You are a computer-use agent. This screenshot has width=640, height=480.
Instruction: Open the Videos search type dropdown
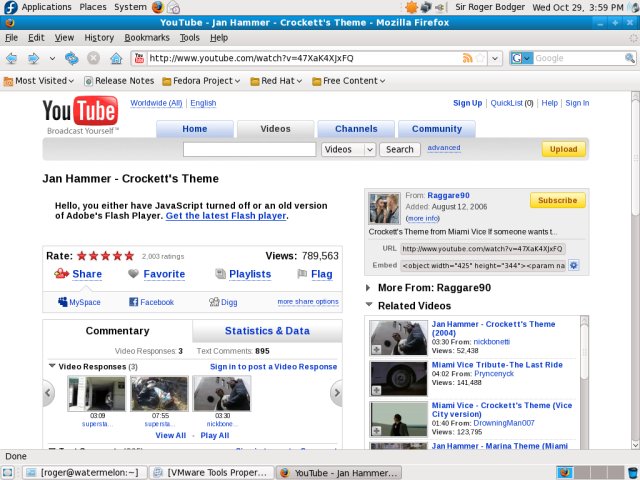click(x=349, y=149)
